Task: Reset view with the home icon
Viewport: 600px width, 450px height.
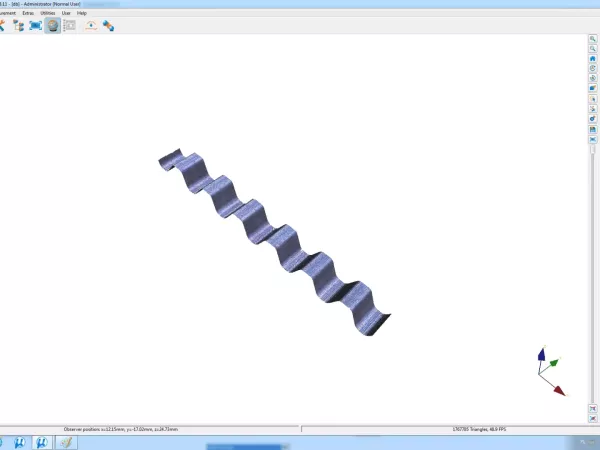Action: click(x=592, y=59)
